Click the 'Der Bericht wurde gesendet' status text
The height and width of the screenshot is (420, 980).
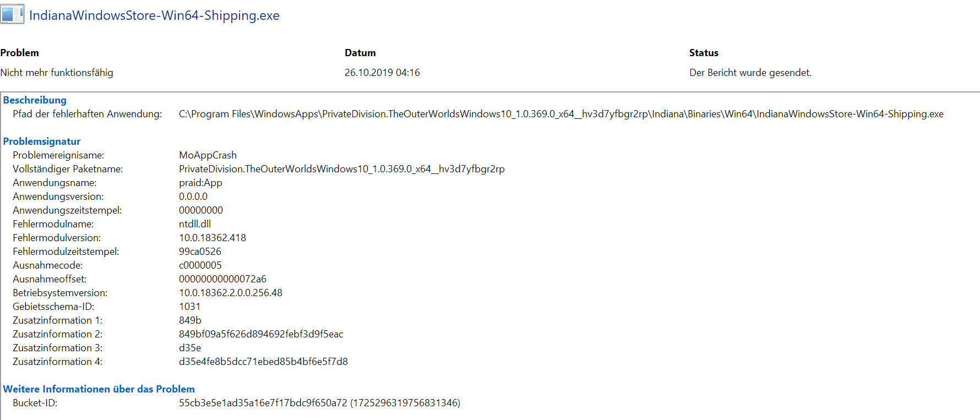click(x=750, y=73)
